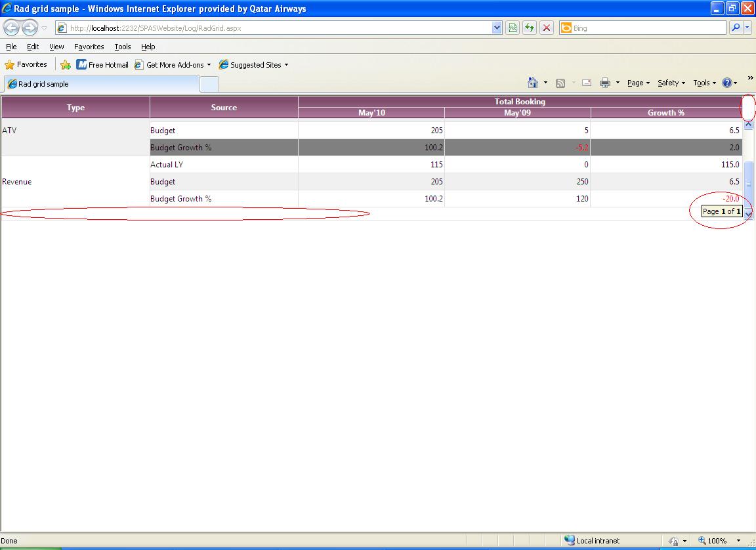Click the Total Booking group header
The width and height of the screenshot is (756, 550).
pyautogui.click(x=520, y=102)
